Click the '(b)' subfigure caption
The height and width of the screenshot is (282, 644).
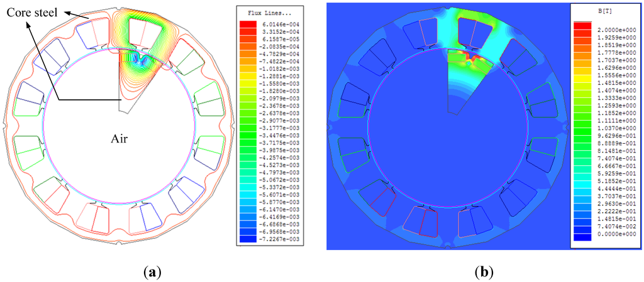click(x=485, y=271)
